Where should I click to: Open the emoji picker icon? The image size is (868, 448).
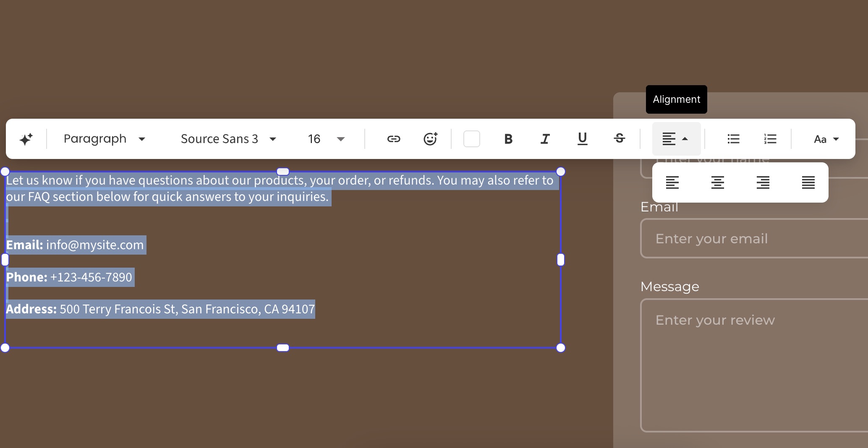pos(430,139)
